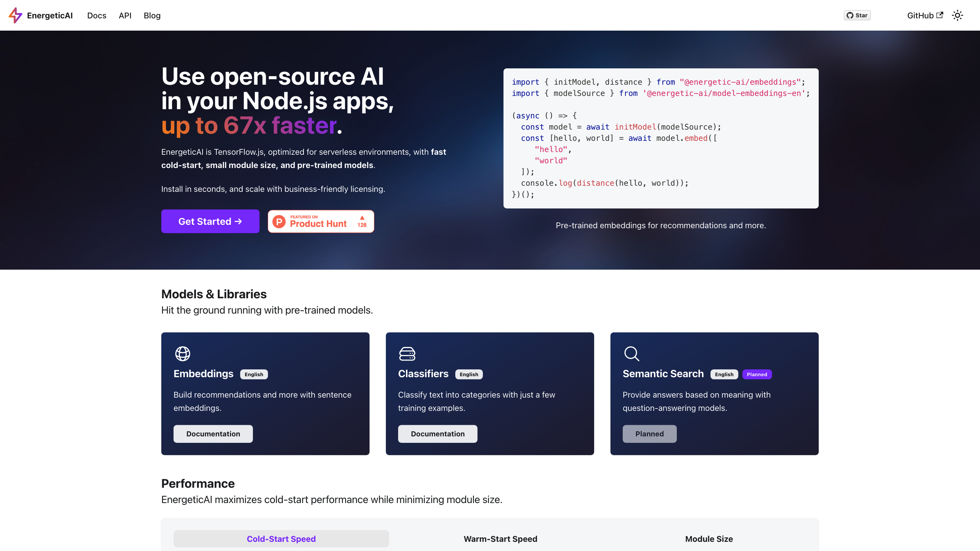Go to the API page
Screen dimensions: 980x551
(x=125, y=16)
